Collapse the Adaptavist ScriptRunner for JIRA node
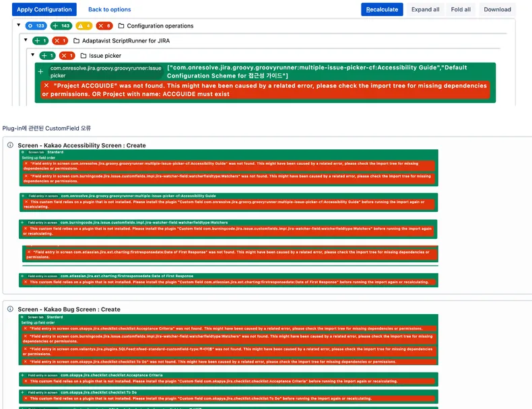 [x=26, y=40]
